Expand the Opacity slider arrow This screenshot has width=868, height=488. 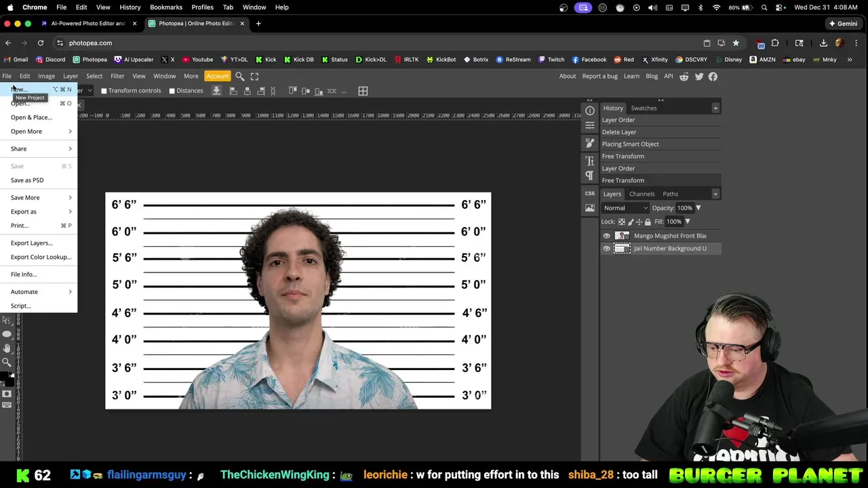point(698,208)
